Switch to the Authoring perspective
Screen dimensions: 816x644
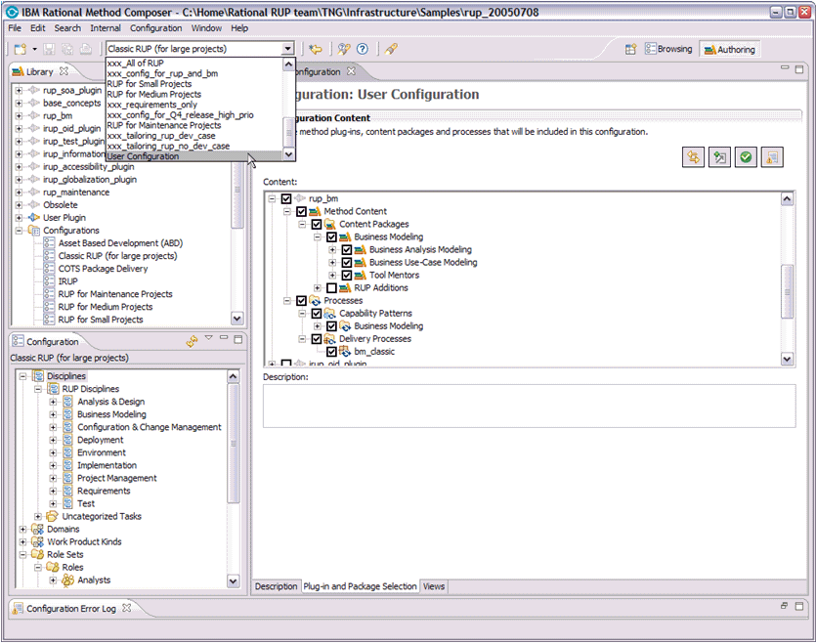click(730, 50)
